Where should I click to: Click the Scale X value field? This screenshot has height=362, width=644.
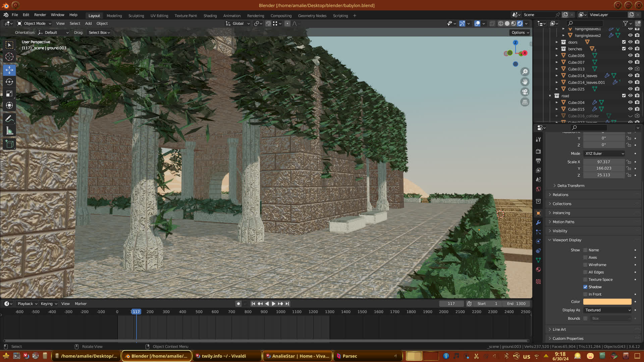pos(603,162)
